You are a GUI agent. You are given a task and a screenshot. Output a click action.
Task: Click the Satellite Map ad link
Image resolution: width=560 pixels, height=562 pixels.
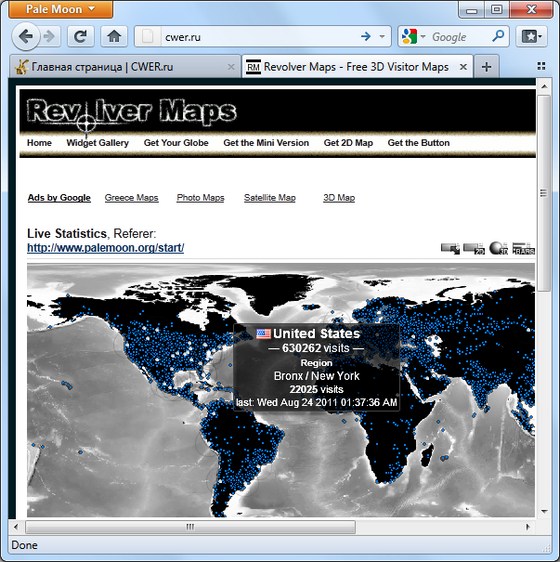pos(270,198)
